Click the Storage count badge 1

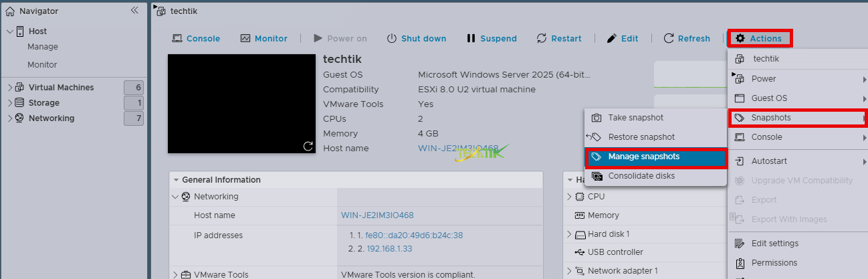pos(134,103)
